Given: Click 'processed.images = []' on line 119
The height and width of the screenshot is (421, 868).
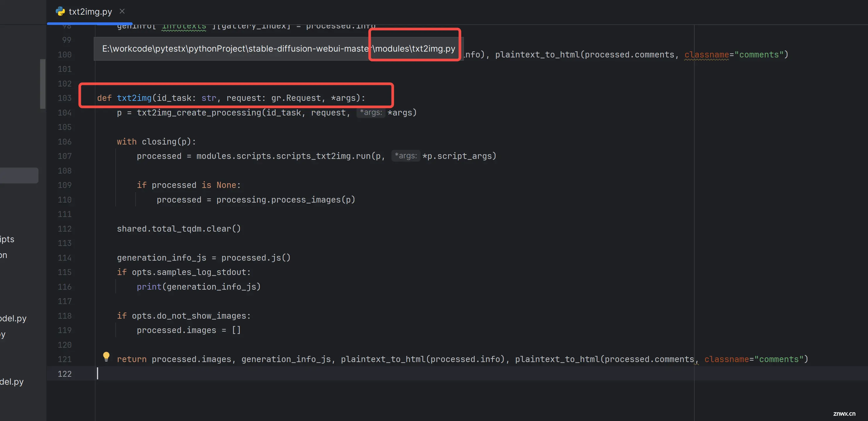Looking at the screenshot, I should point(189,330).
